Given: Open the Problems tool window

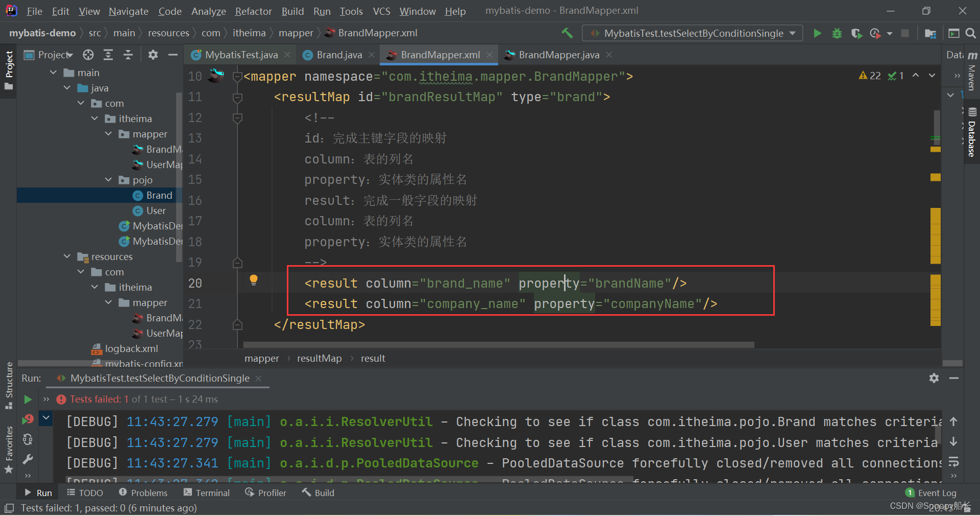Looking at the screenshot, I should pos(143,493).
